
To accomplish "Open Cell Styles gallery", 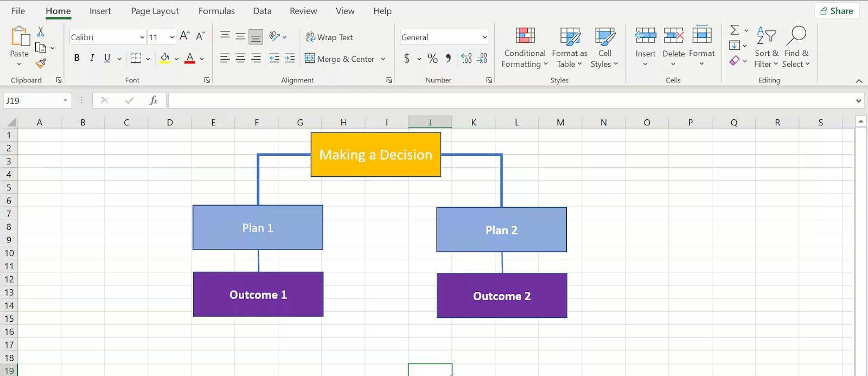I will 604,48.
